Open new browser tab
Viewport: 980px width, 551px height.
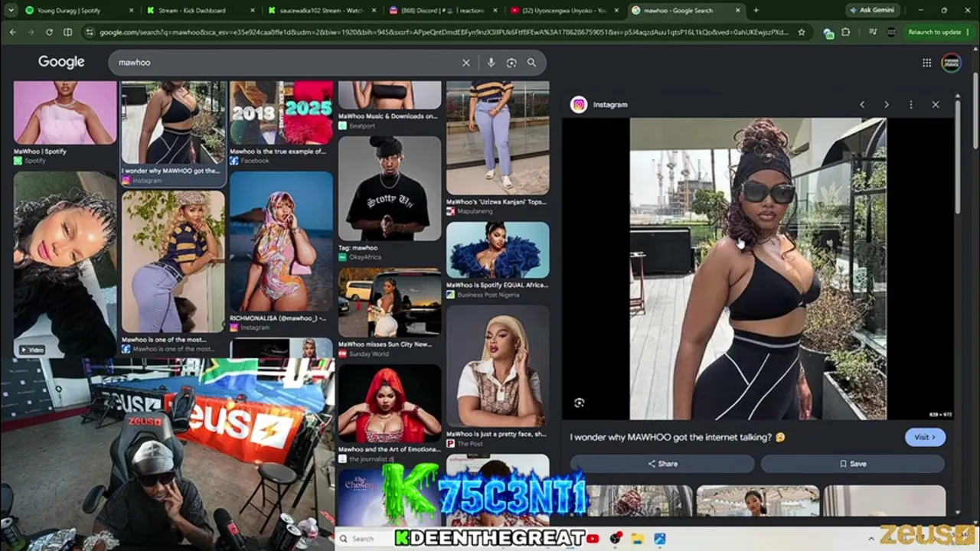point(756,11)
